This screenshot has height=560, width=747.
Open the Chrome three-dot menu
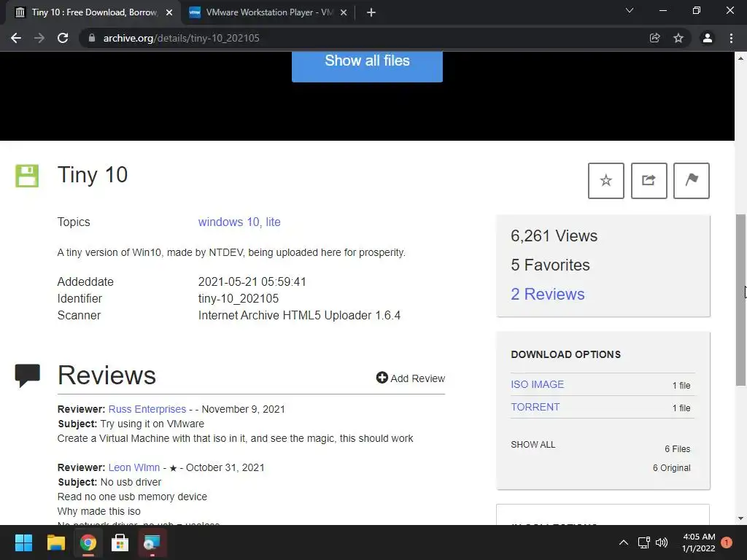tap(731, 38)
